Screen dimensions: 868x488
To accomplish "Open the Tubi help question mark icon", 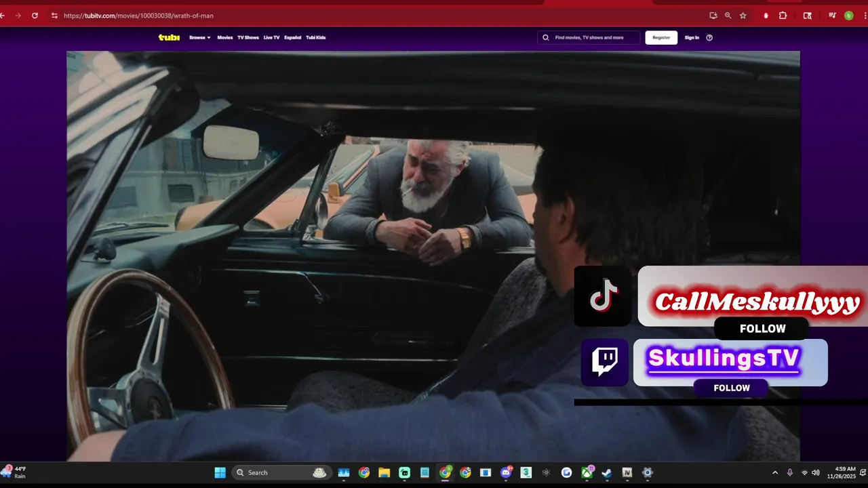I will 709,38.
